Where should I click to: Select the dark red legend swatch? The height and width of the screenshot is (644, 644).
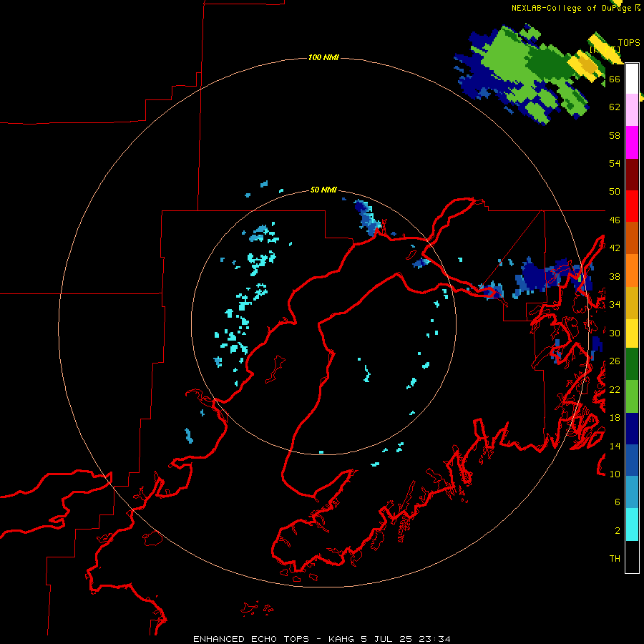[632, 175]
